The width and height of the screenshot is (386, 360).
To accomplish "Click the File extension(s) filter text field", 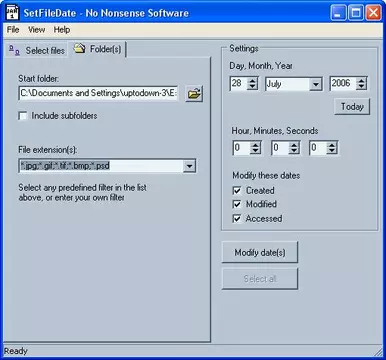I will [101, 166].
